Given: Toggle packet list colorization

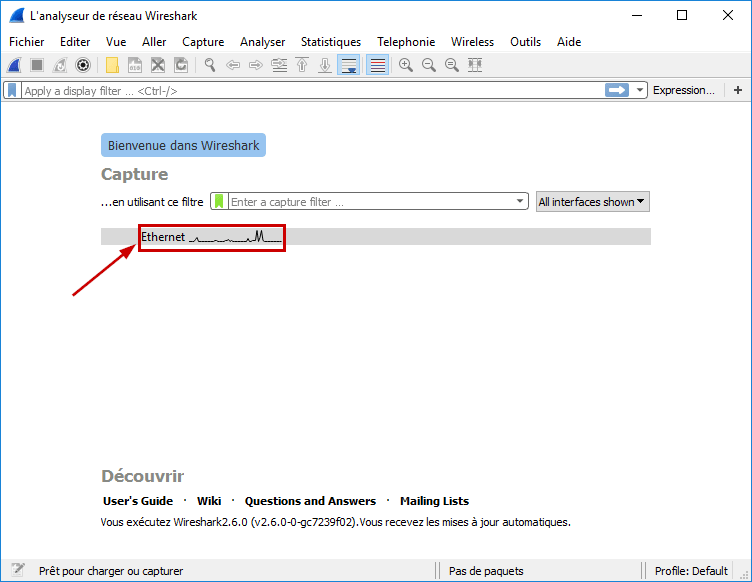Looking at the screenshot, I should tap(377, 65).
